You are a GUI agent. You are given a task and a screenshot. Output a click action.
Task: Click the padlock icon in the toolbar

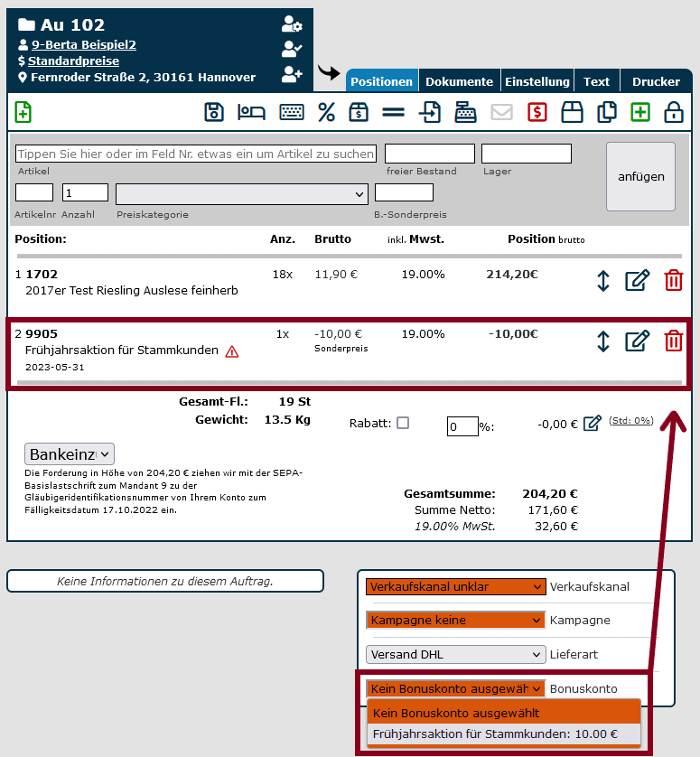coord(674,112)
